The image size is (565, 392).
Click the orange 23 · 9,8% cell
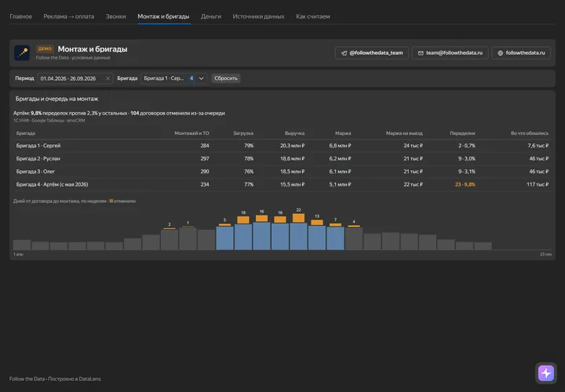[465, 185]
